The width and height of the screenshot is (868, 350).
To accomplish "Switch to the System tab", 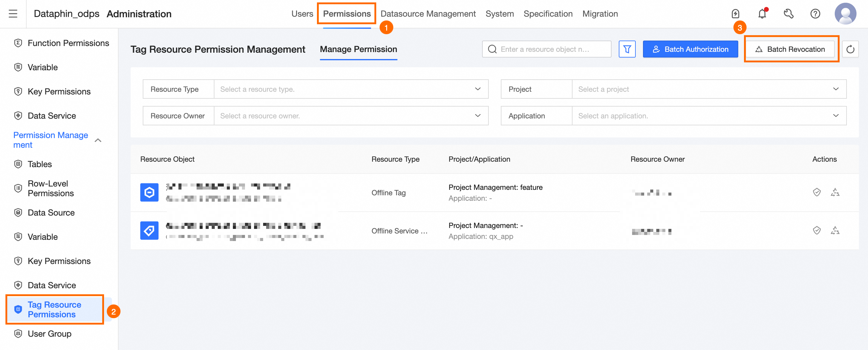I will click(499, 14).
